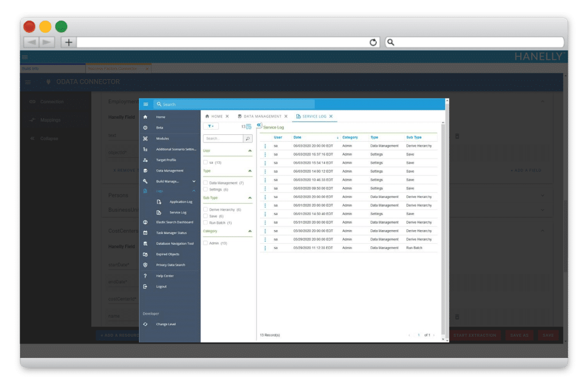588x382 pixels.
Task: Click the top Search input field
Action: coord(235,104)
